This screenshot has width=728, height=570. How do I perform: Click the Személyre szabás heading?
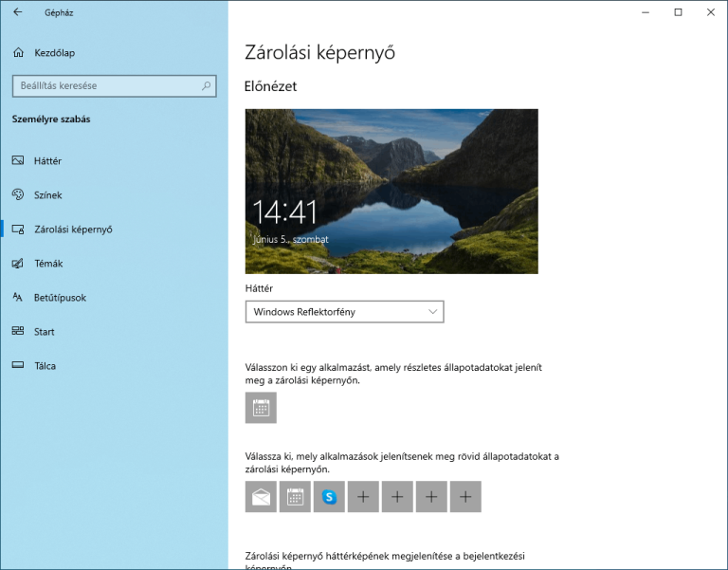(51, 120)
